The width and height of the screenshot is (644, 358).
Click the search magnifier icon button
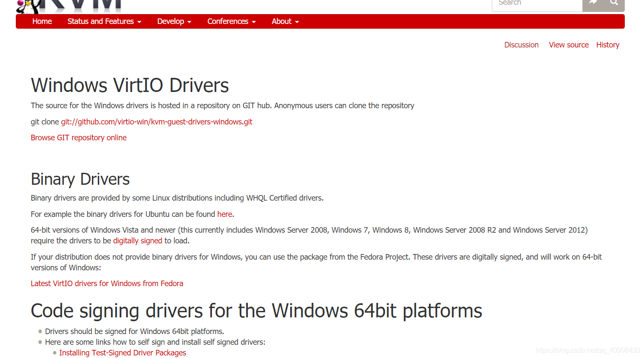(x=614, y=3)
